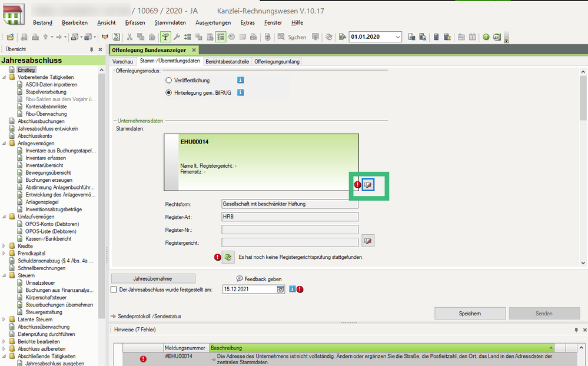
Task: Collapse the Umlaufvermögen tree node
Action: point(4,217)
